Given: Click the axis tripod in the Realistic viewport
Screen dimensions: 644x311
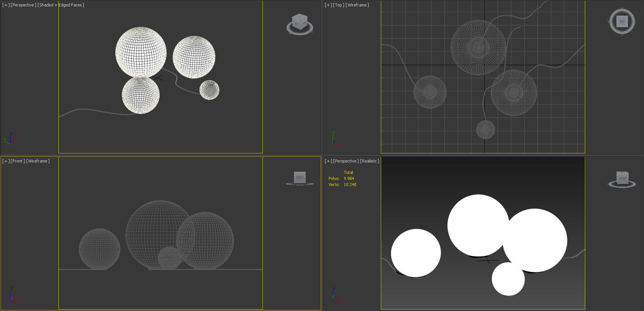Looking at the screenshot, I should [x=338, y=294].
